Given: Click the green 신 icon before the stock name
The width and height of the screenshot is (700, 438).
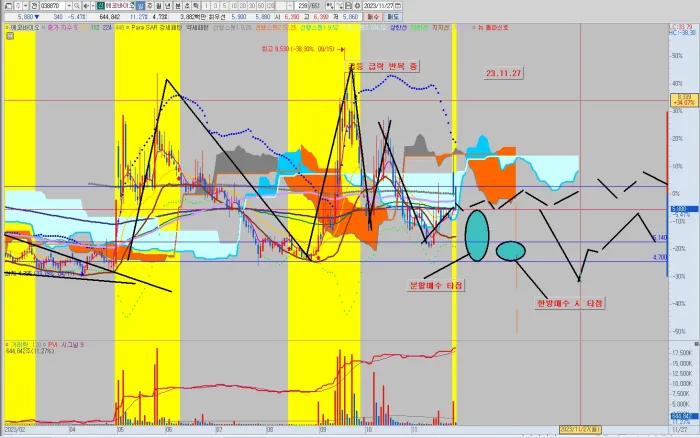Looking at the screenshot, I should pos(100,6).
